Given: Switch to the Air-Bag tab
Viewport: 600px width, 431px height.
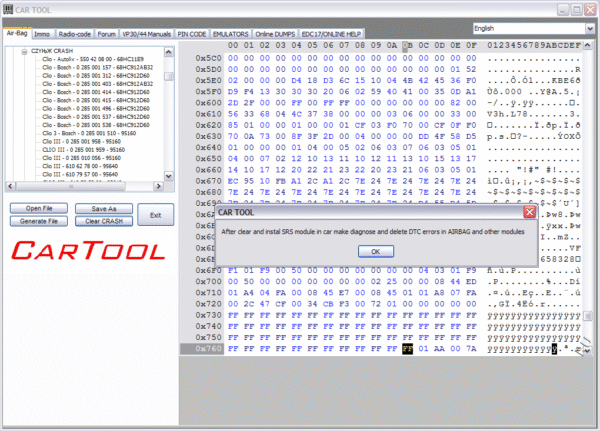Looking at the screenshot, I should pos(17,33).
